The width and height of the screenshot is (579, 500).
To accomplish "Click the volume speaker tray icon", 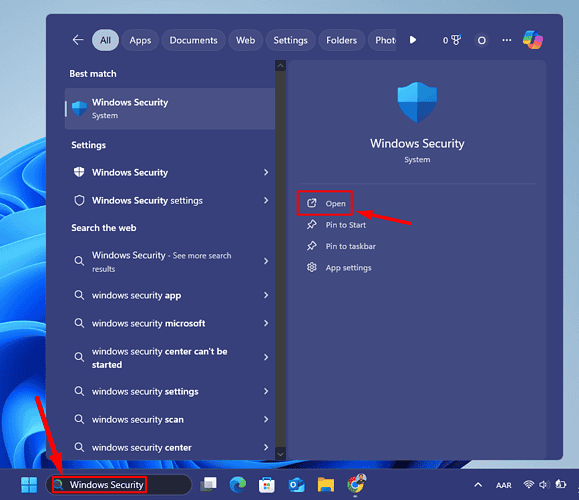I will click(544, 484).
